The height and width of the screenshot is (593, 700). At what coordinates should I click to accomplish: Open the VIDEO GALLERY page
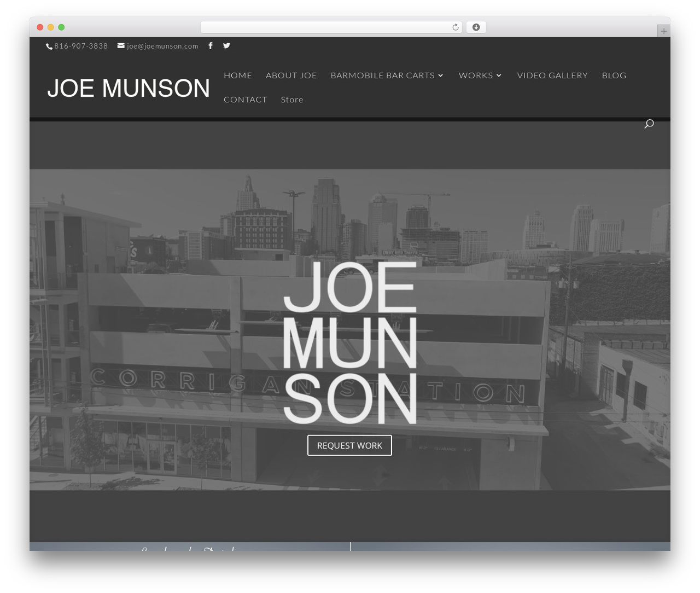point(552,75)
